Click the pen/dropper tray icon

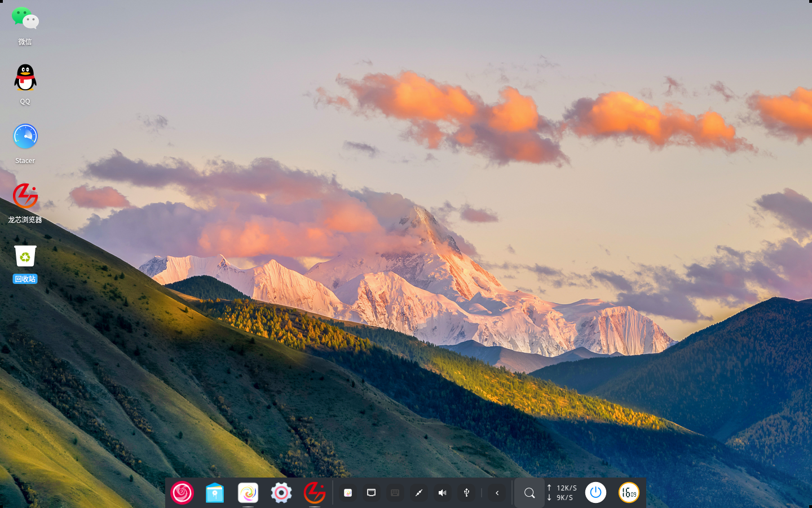pos(418,493)
